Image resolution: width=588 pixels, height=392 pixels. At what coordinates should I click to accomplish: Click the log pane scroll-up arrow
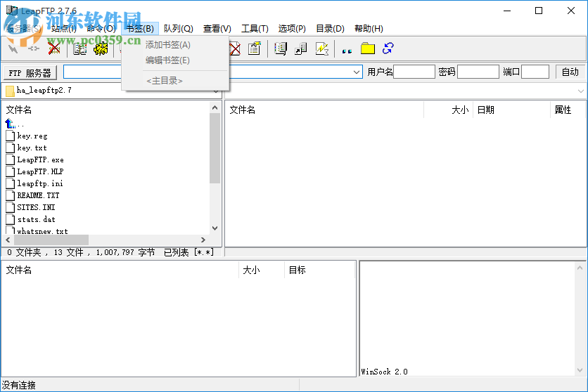580,268
